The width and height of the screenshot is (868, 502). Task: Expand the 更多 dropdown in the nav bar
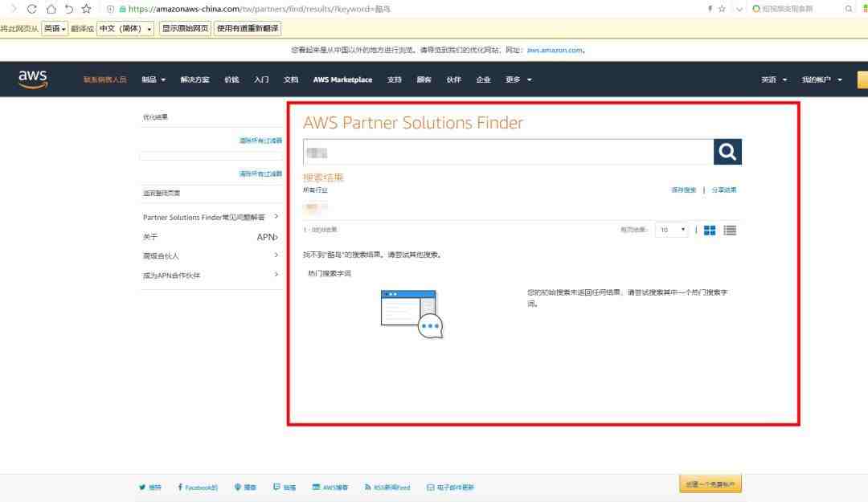pyautogui.click(x=518, y=80)
